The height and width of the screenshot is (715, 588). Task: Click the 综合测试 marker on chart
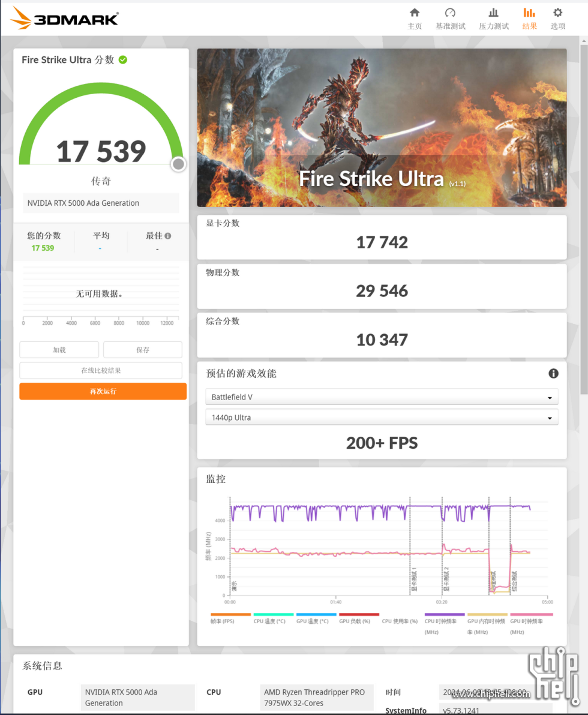pos(514,581)
